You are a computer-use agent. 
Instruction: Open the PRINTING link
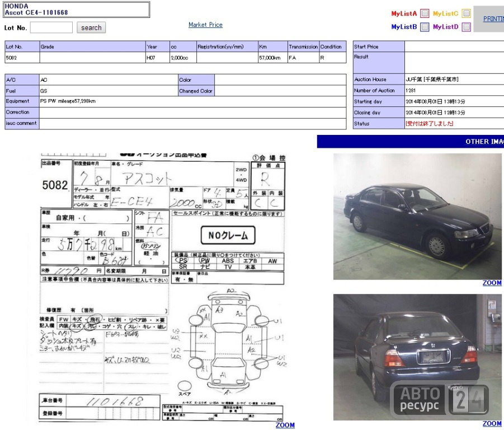pyautogui.click(x=493, y=19)
